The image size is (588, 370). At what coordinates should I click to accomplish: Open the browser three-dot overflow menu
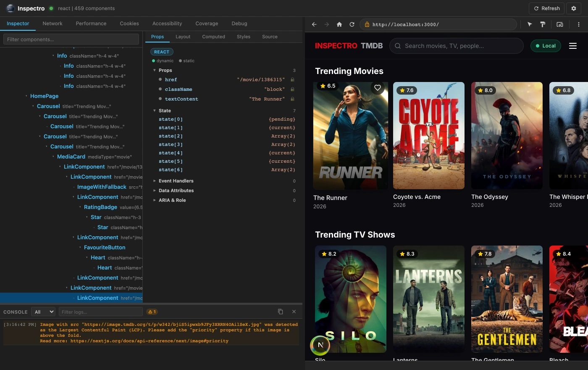pyautogui.click(x=579, y=24)
